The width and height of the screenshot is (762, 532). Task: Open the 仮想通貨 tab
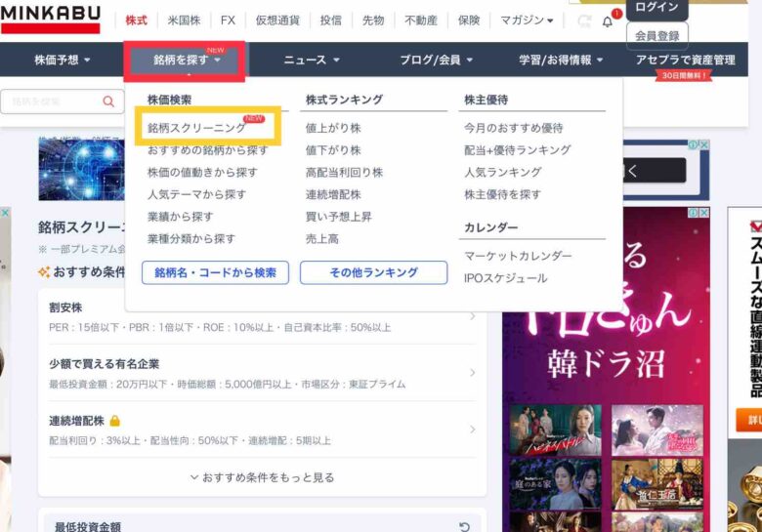click(x=277, y=20)
